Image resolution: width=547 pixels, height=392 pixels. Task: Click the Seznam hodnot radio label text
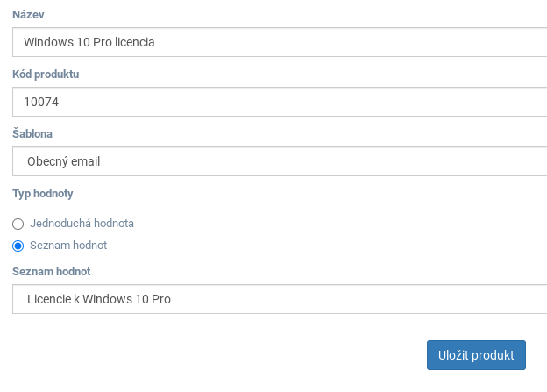coord(68,246)
